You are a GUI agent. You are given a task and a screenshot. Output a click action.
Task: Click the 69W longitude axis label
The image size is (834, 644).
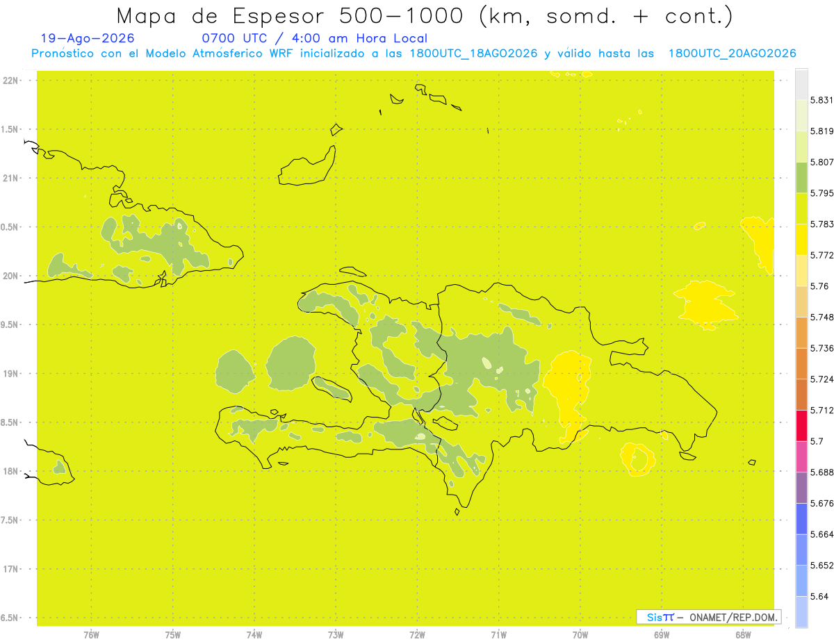tap(661, 635)
